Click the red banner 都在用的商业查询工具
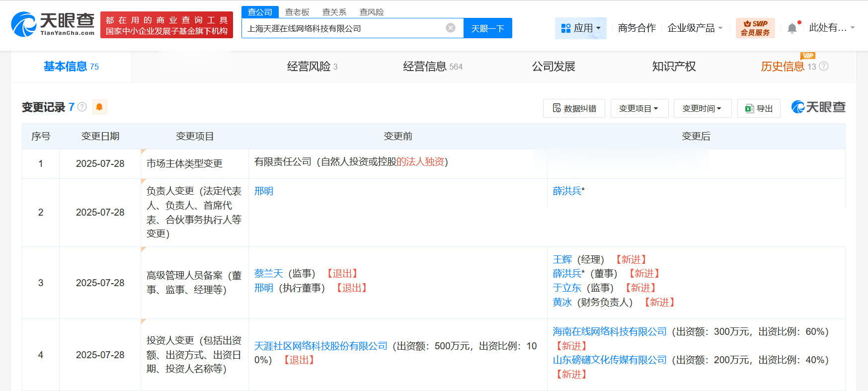868x391 pixels. [166, 25]
